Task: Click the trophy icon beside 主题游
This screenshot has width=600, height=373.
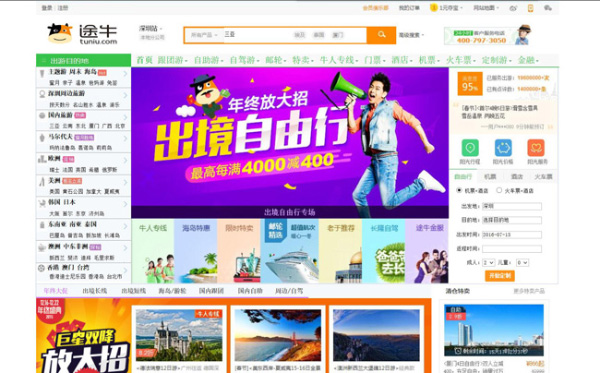Action: pyautogui.click(x=42, y=73)
